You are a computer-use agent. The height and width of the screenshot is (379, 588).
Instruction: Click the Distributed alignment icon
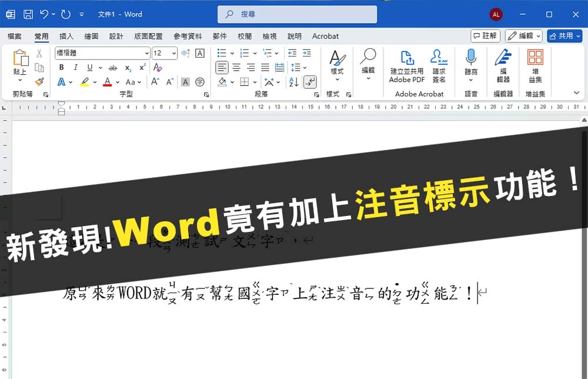[x=279, y=68]
